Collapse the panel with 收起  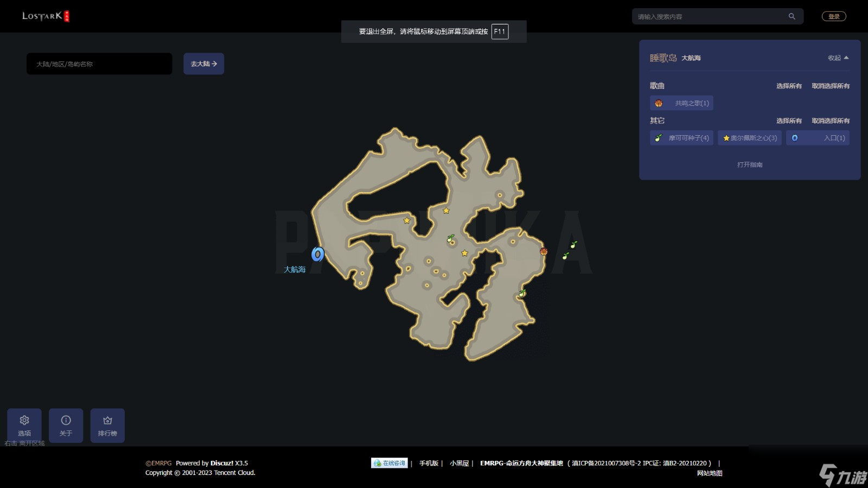pos(838,58)
